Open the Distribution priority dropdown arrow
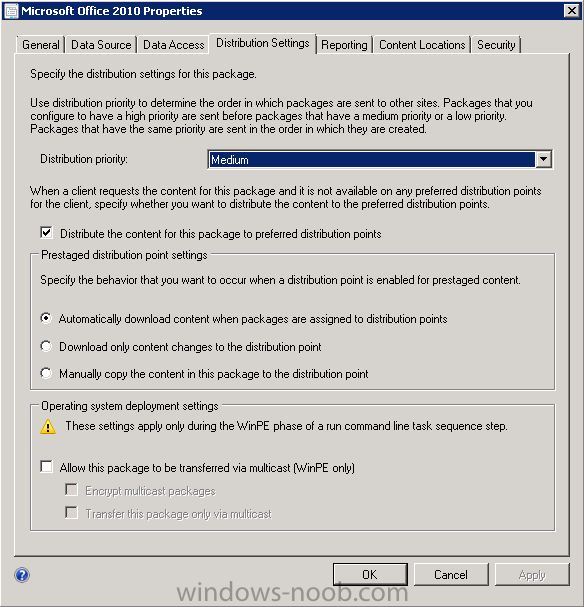The width and height of the screenshot is (584, 607). 543,159
